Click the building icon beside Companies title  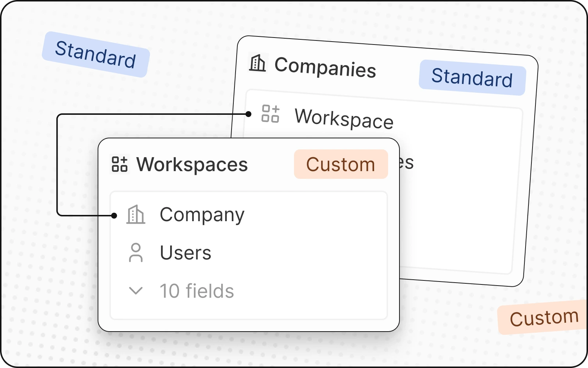(x=257, y=63)
